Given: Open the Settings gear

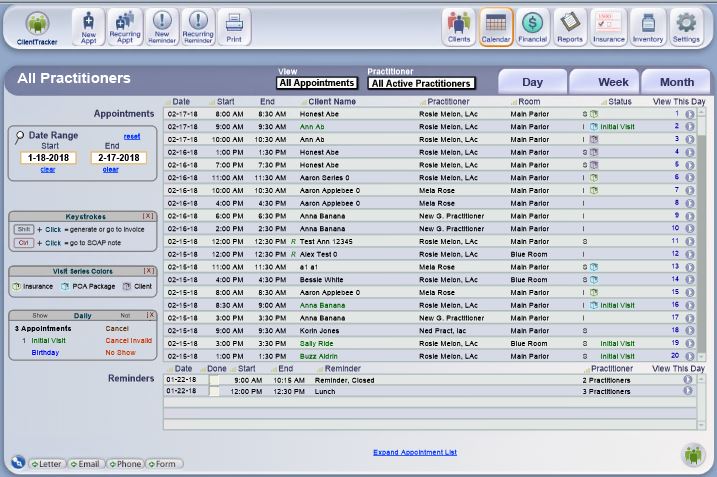Looking at the screenshot, I should pos(686,27).
